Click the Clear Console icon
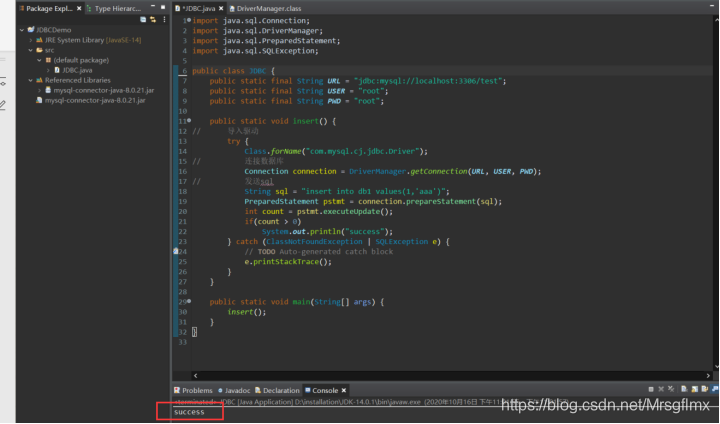 [684, 389]
